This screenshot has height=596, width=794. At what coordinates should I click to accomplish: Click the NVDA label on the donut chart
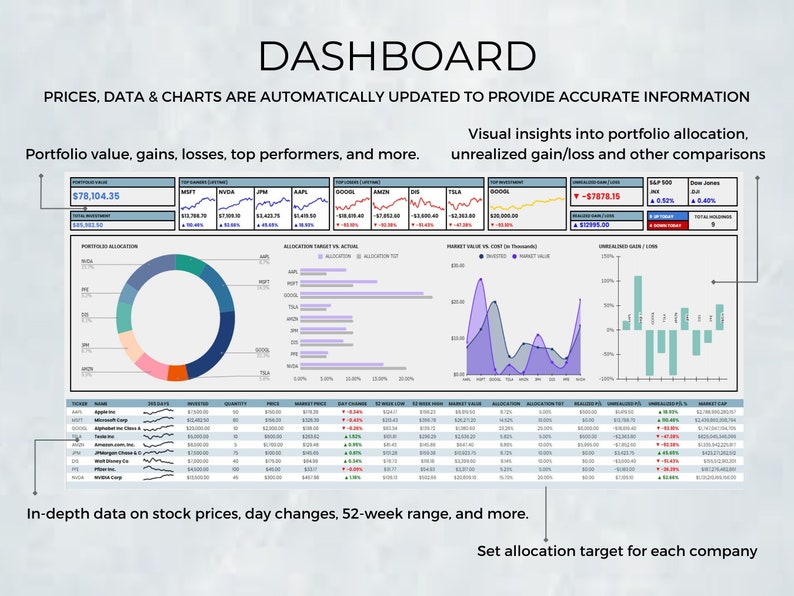(87, 261)
